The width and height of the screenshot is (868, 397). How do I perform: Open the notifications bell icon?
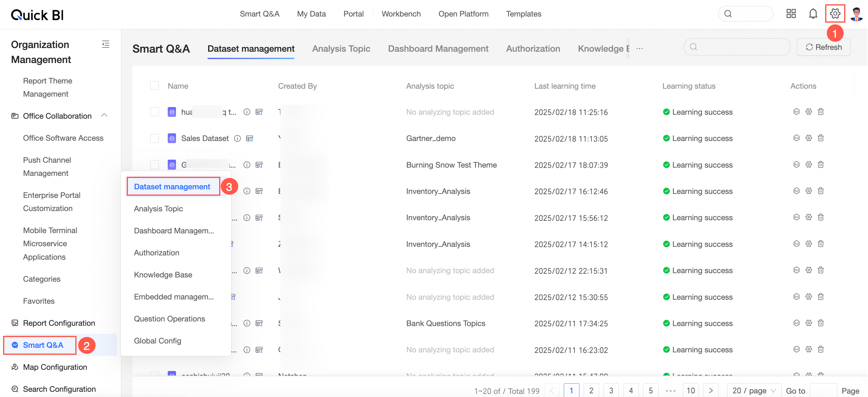[x=813, y=13]
